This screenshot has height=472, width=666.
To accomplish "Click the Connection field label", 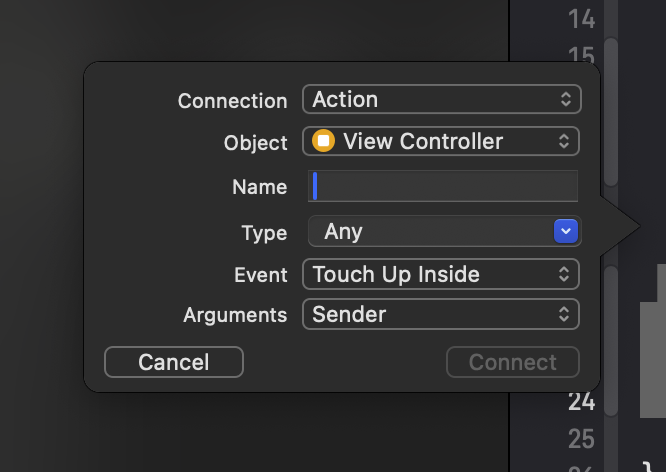I will (x=232, y=101).
